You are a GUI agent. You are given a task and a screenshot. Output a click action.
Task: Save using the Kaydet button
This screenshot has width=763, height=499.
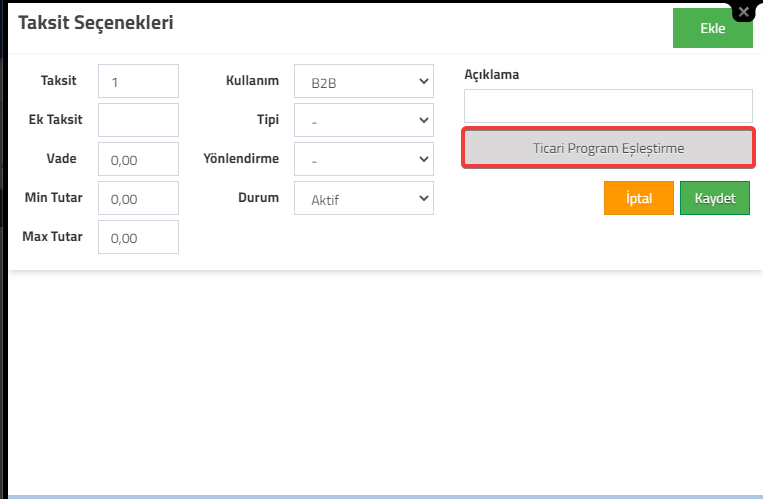tap(715, 198)
